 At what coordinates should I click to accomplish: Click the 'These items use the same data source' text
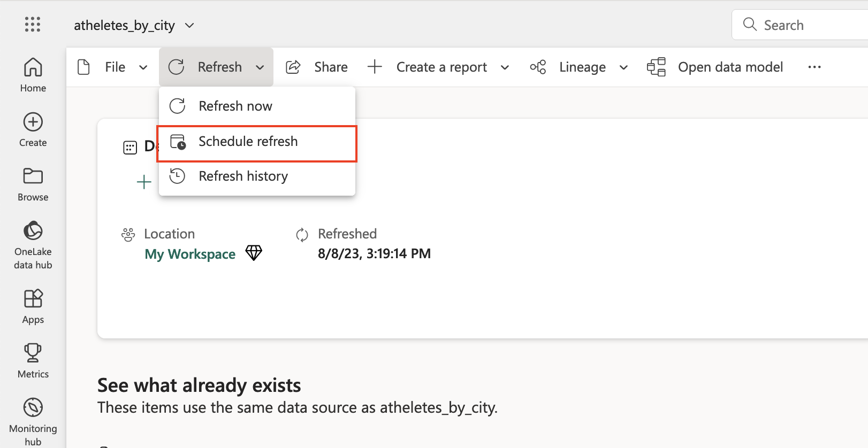click(298, 408)
